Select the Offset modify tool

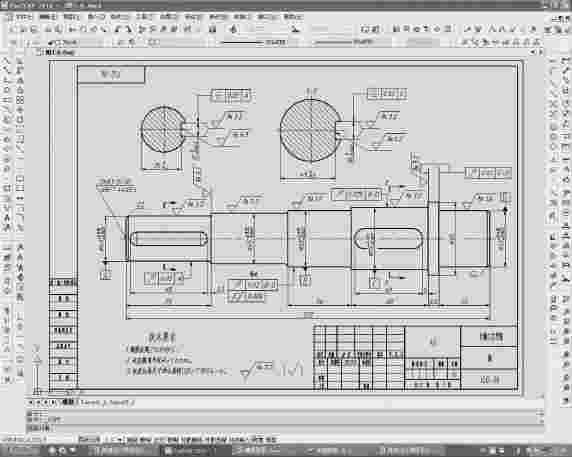20,90
